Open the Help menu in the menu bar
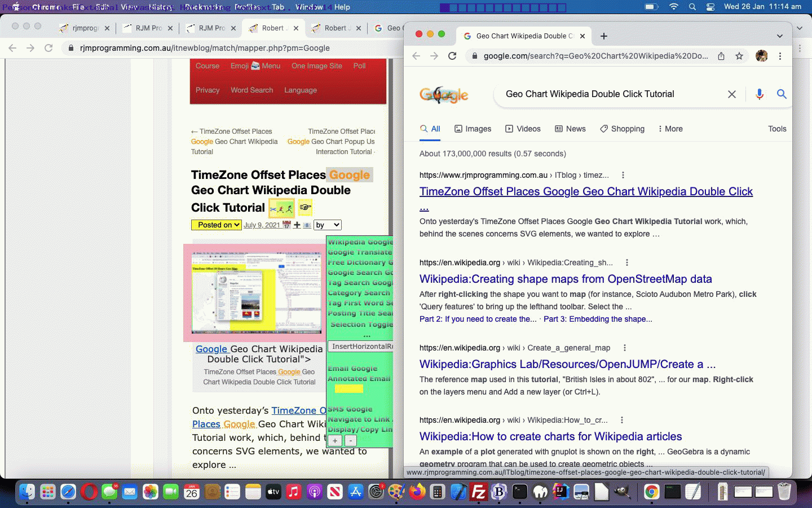Image resolution: width=812 pixels, height=508 pixels. tap(342, 7)
